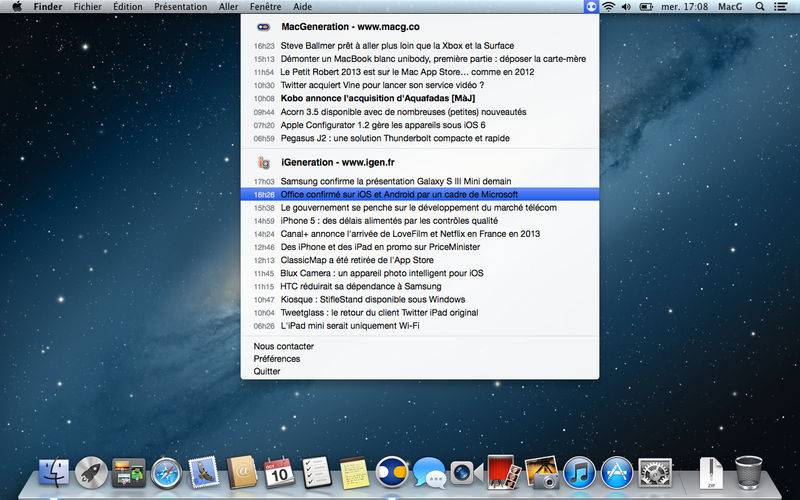The width and height of the screenshot is (800, 500).
Task: Open the Aller menu
Action: click(x=228, y=7)
